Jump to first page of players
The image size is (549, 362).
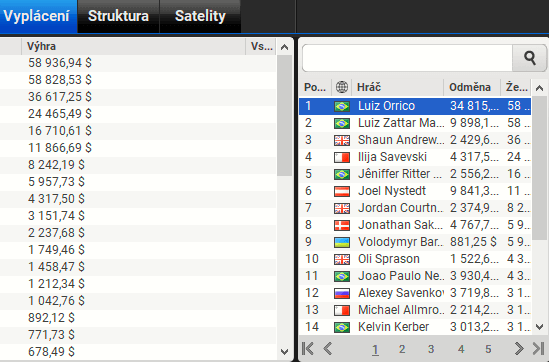pyautogui.click(x=308, y=348)
